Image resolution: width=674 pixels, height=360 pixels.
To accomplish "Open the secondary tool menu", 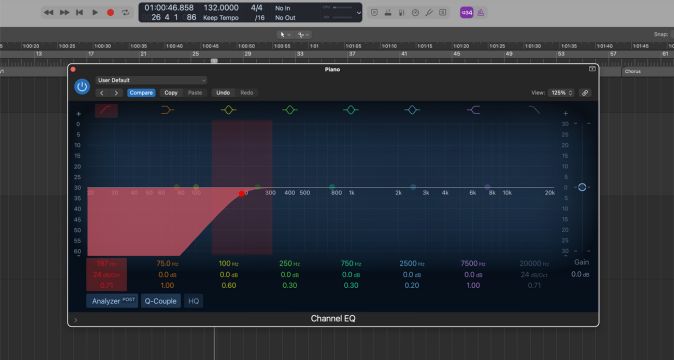I will click(x=303, y=35).
